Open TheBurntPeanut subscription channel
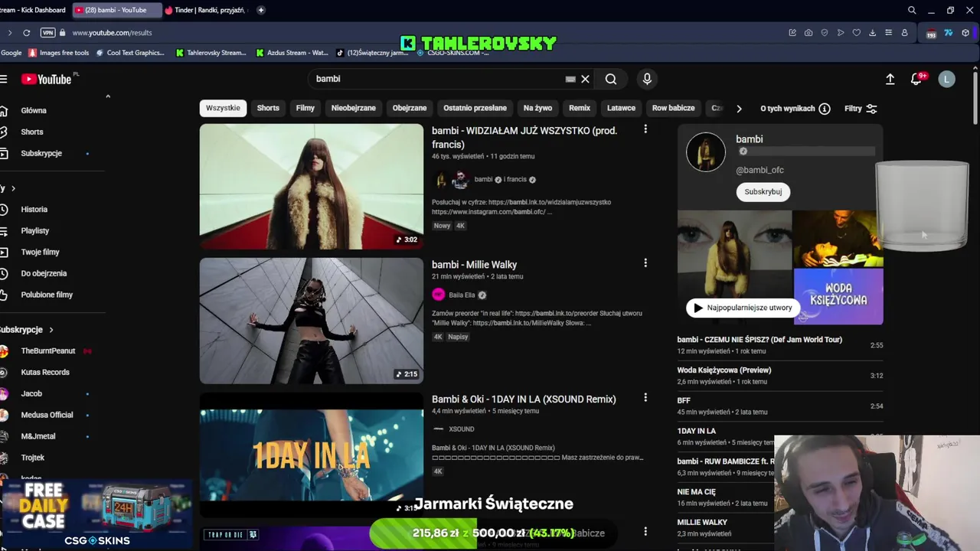Image resolution: width=980 pixels, height=551 pixels. tap(47, 350)
